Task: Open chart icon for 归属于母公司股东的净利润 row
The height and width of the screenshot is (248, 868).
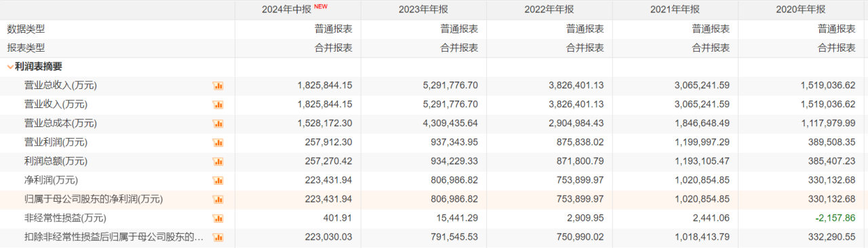Action: pos(218,200)
